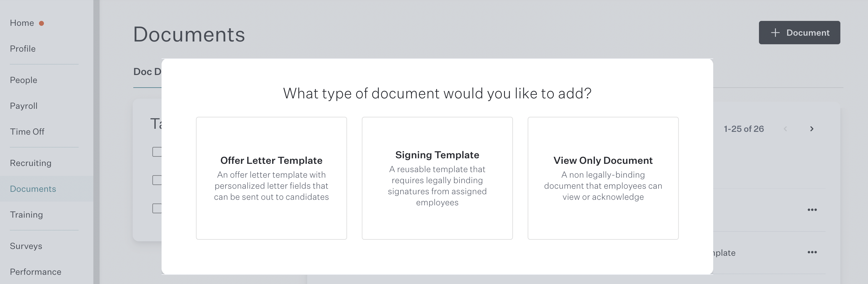Open Home in the sidebar

22,23
